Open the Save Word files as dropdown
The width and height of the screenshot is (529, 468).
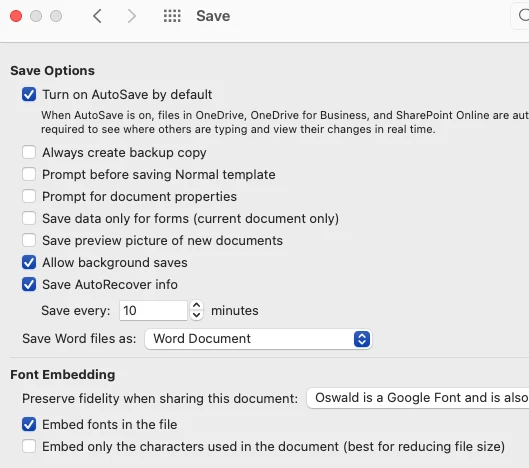pos(258,339)
